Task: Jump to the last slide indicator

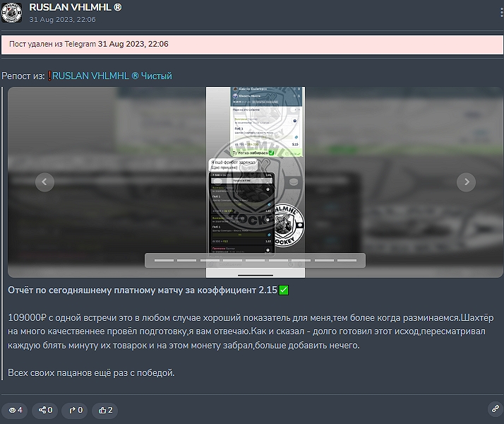Action: [347, 260]
